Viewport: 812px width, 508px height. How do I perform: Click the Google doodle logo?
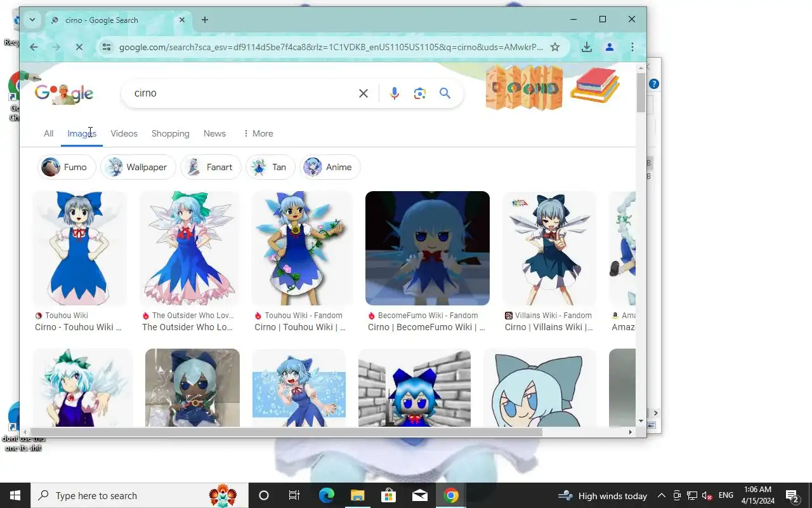[64, 93]
